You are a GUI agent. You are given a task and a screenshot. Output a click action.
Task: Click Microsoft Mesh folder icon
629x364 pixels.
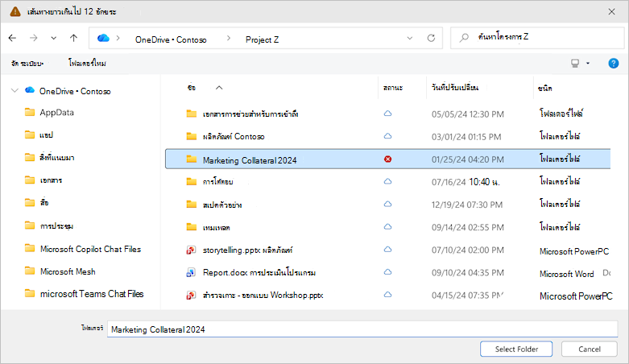pyautogui.click(x=30, y=271)
